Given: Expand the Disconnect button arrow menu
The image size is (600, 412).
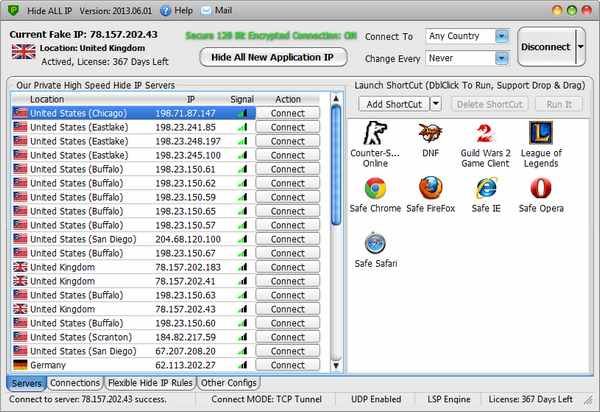Looking at the screenshot, I should pos(580,47).
